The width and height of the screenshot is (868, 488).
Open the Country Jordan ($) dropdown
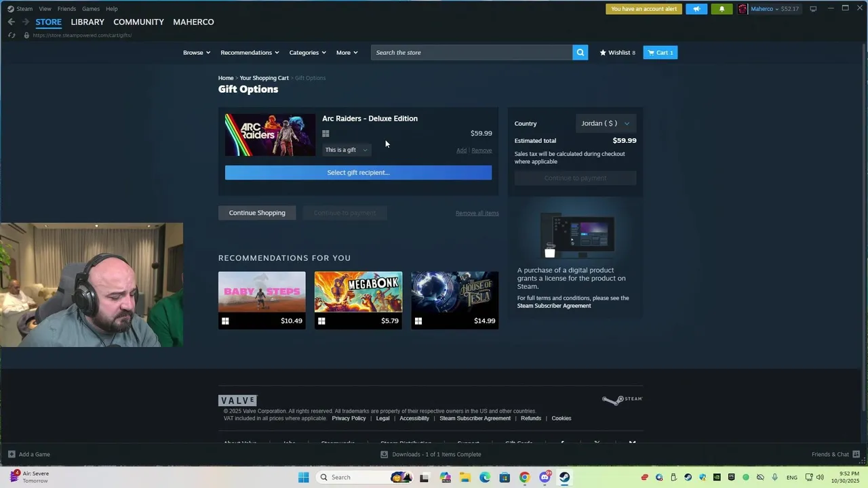pos(606,123)
